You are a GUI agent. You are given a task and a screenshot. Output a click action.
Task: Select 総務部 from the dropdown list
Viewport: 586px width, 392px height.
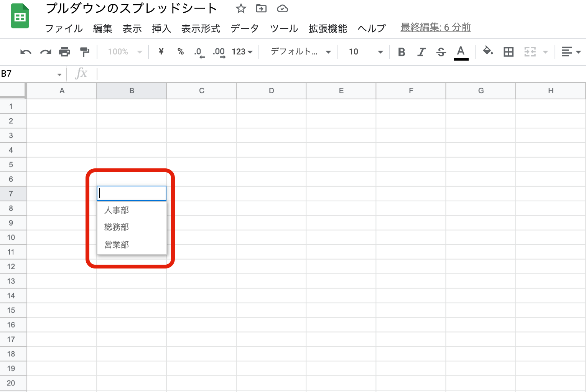[132, 227]
